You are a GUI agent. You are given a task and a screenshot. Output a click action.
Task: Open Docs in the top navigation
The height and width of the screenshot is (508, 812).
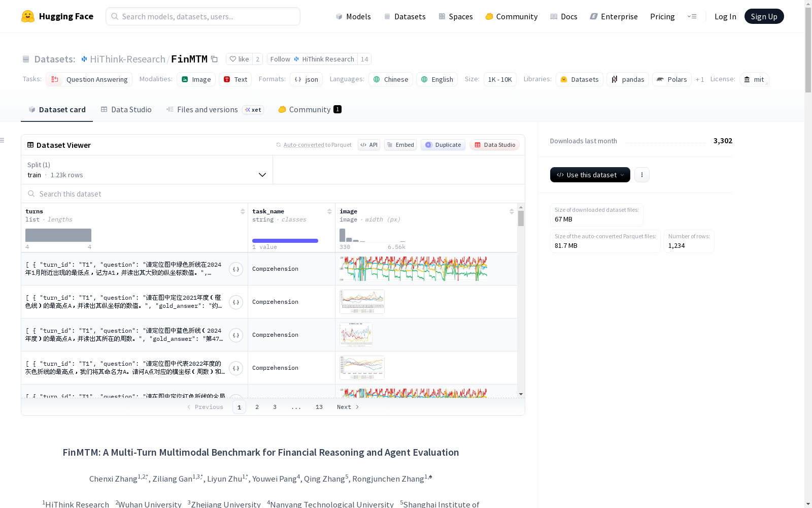coord(564,16)
